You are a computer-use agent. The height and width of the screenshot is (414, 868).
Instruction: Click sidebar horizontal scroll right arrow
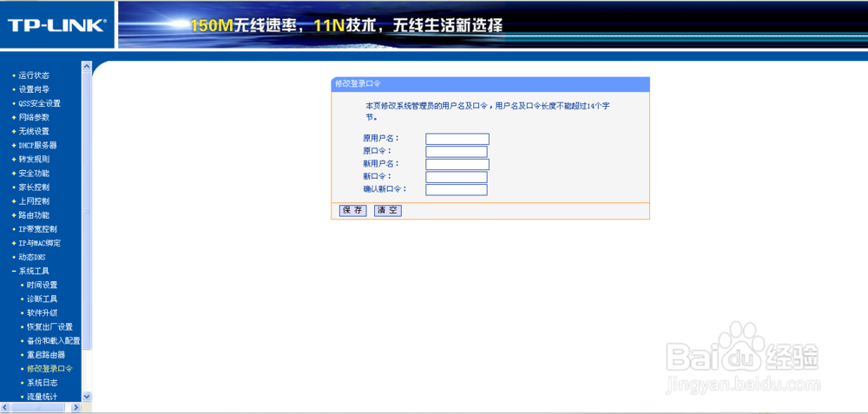(x=76, y=408)
